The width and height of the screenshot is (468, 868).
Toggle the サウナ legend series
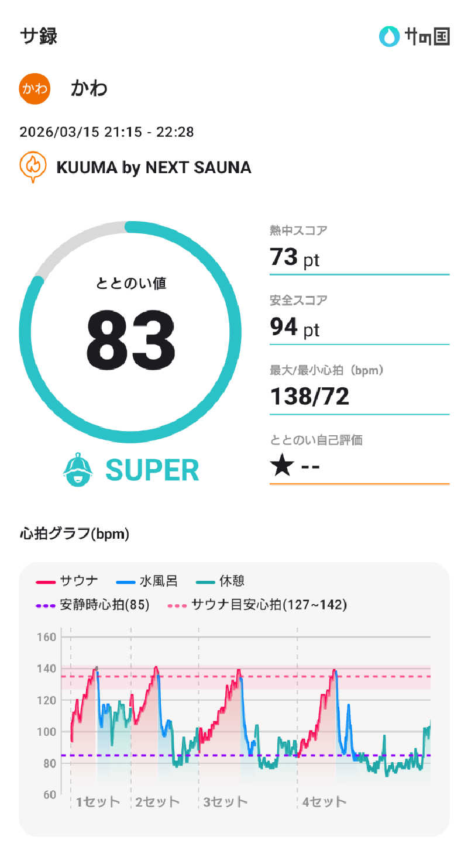(x=67, y=581)
